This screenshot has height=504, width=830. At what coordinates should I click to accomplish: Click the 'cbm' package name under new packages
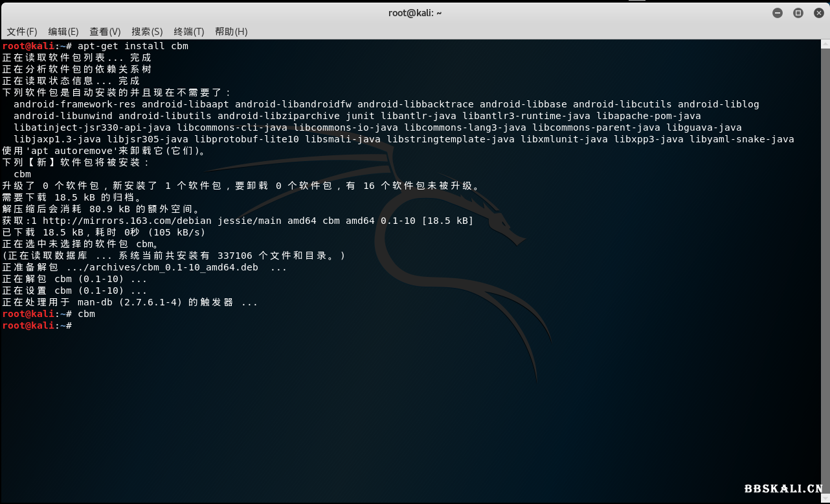click(x=21, y=173)
